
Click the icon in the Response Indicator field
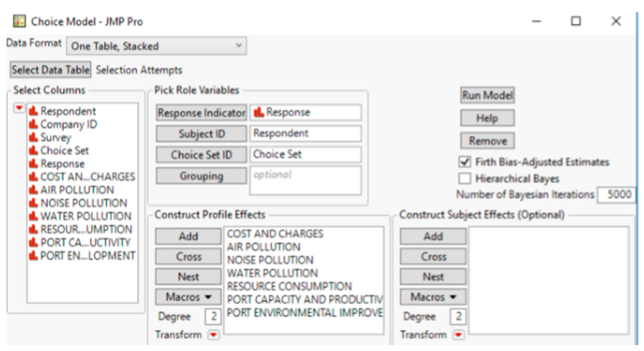coord(259,112)
